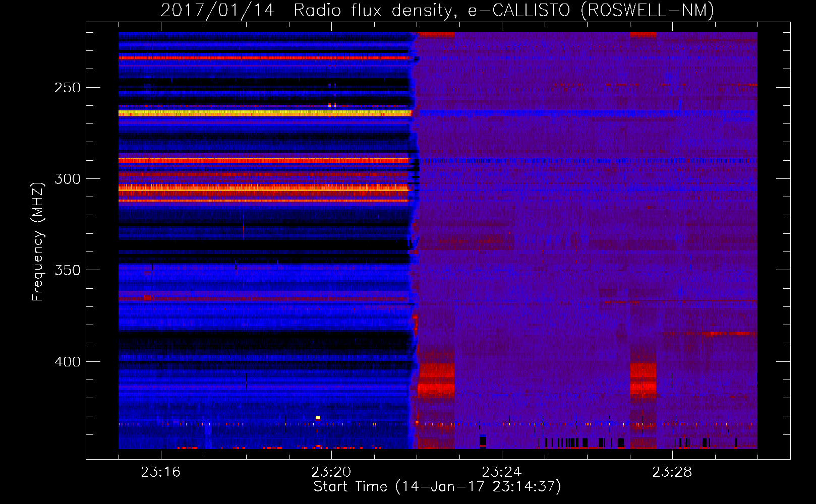Click the 250 frequency tick label
The width and height of the screenshot is (816, 504).
click(68, 88)
